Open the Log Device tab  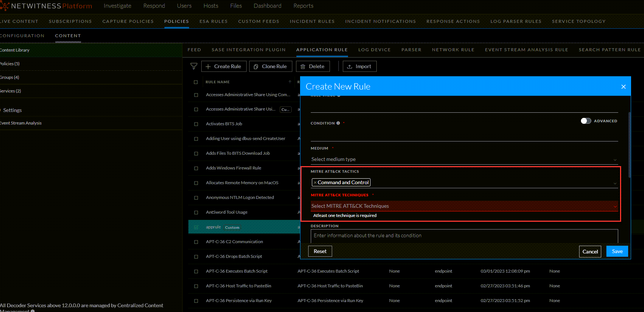pos(375,50)
